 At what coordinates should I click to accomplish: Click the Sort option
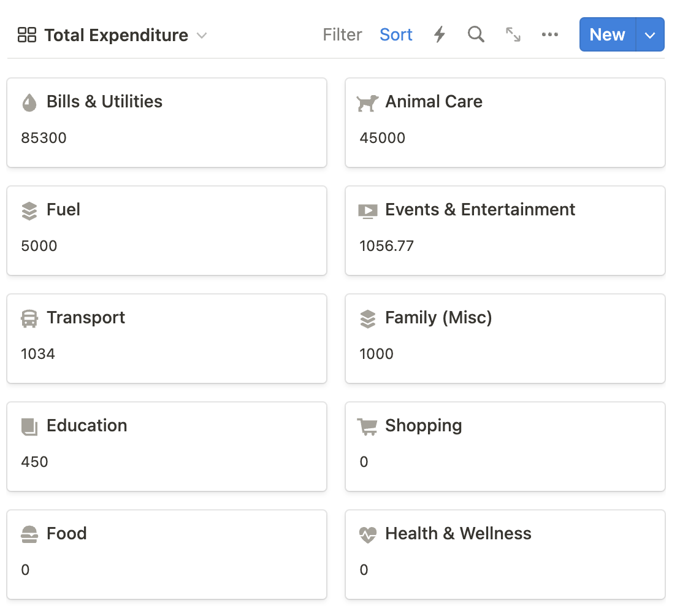tap(396, 35)
